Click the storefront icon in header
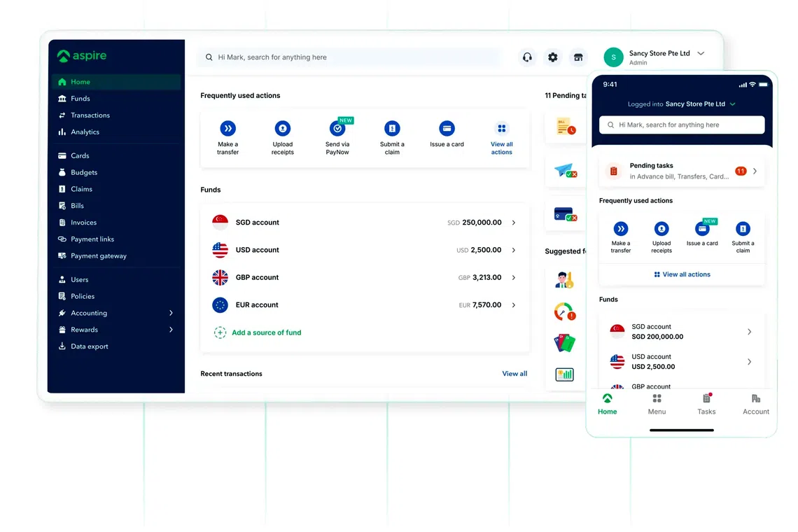Image resolution: width=798 pixels, height=532 pixels. click(578, 57)
